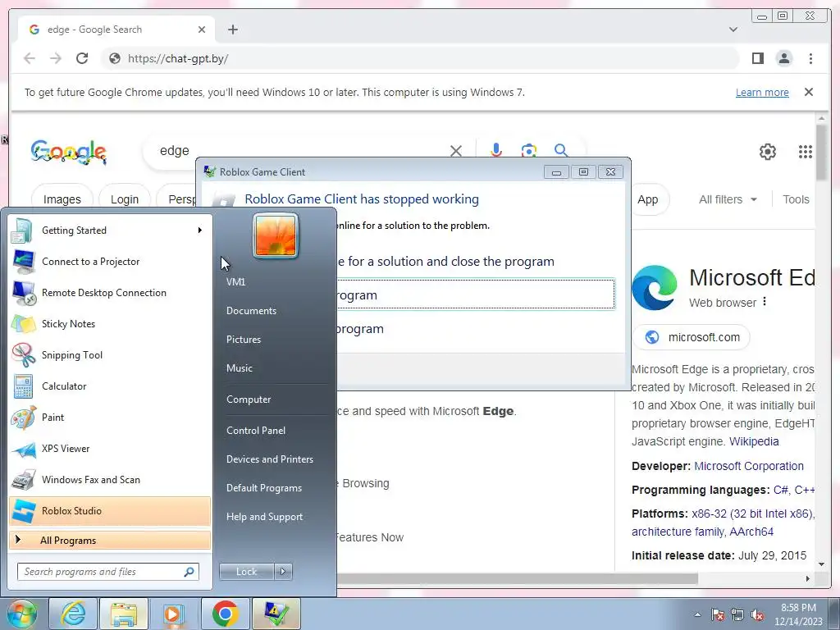
Task: Open Paint from Start menu
Action: 110,418
